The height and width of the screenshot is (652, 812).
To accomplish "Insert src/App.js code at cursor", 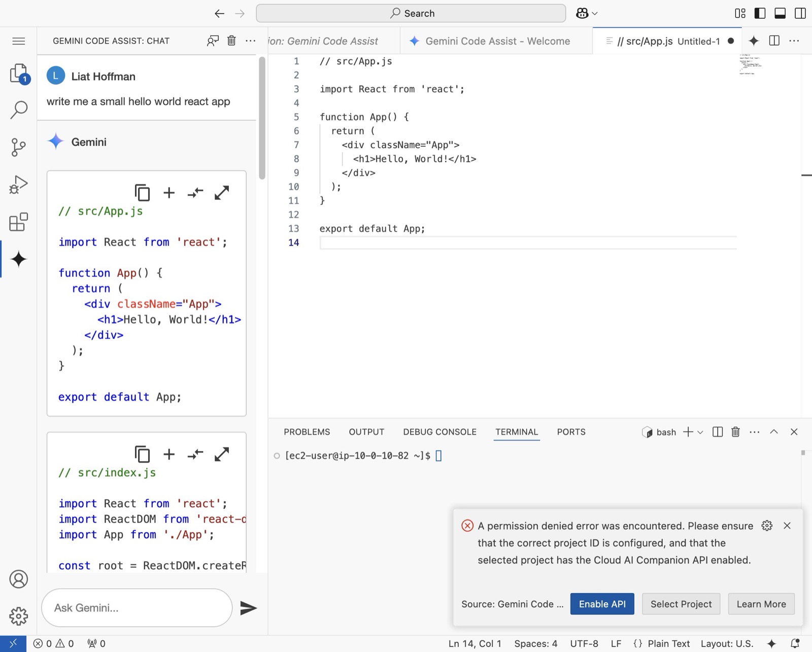I will [169, 193].
